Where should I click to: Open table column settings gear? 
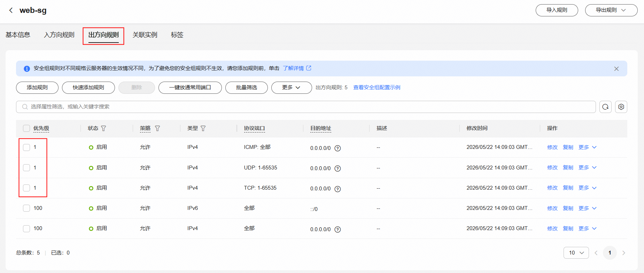(621, 107)
